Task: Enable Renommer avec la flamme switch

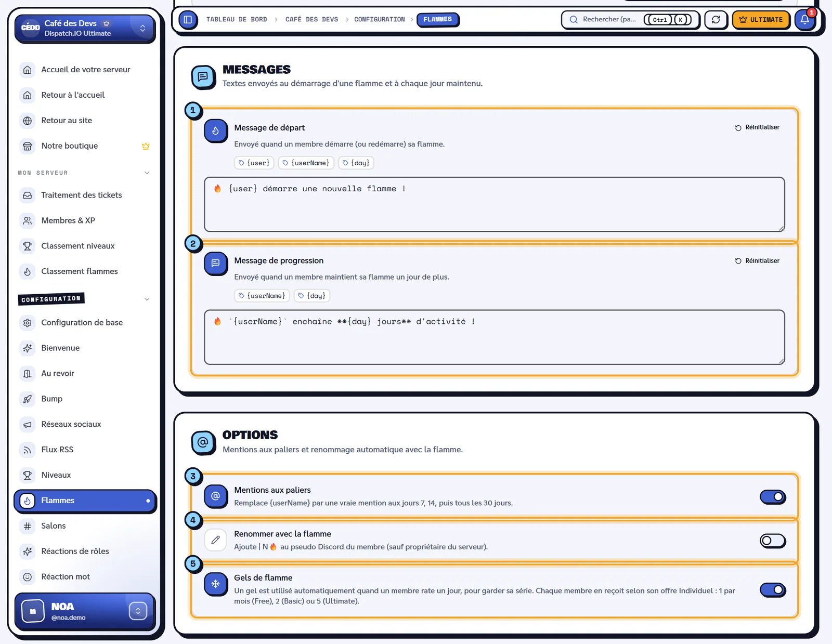Action: (773, 541)
